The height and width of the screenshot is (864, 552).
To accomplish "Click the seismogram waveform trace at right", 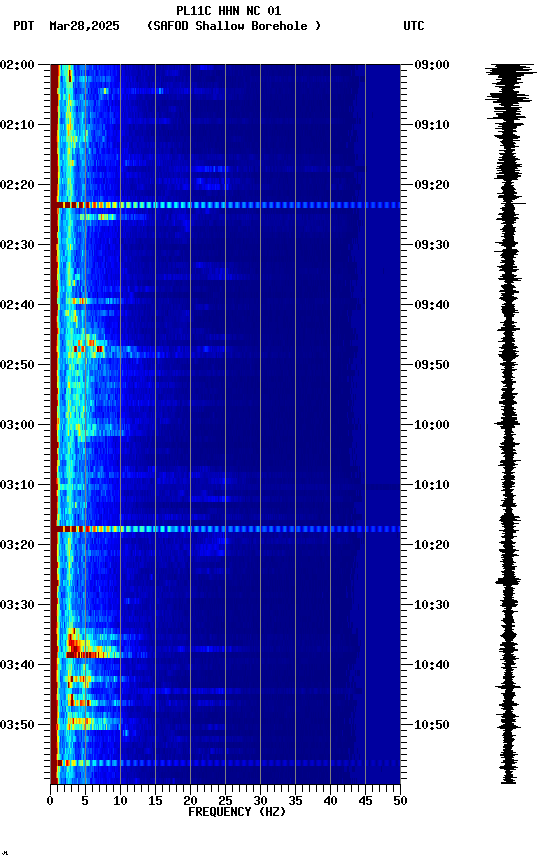I will [x=509, y=424].
